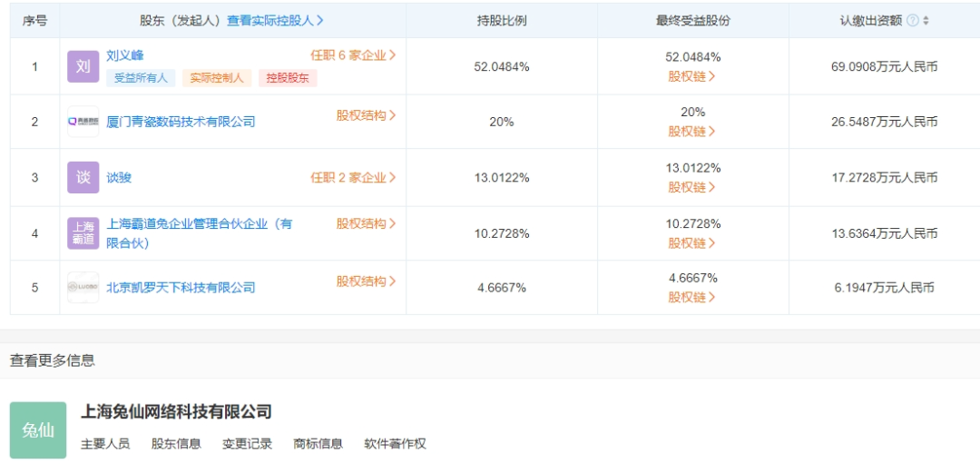The image size is (980, 464).
Task: Click the LUOBO company logo thumbnail
Action: pos(83,287)
